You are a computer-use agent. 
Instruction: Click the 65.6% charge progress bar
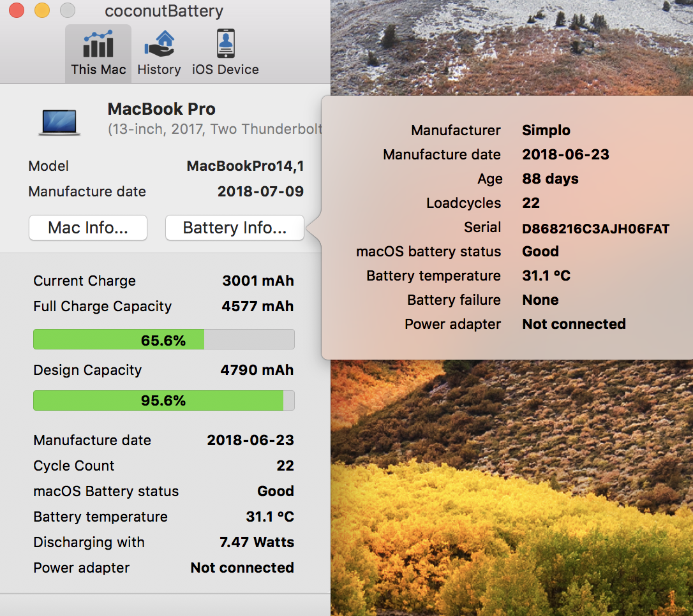click(164, 340)
